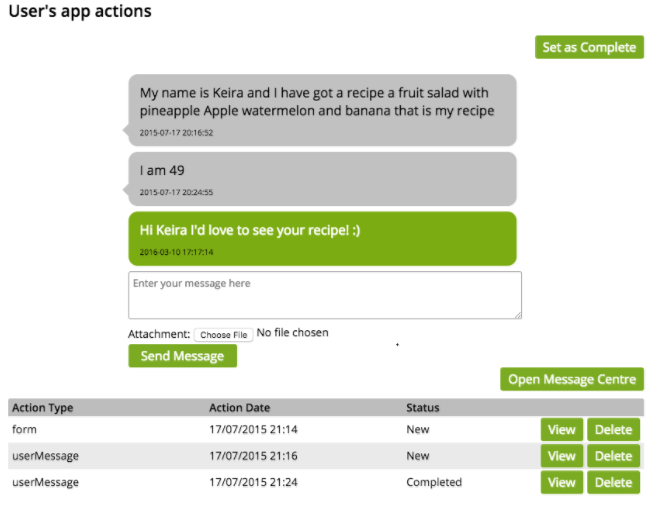Select Keira's fruit salad recipe message
The image size is (663, 509).
click(322, 102)
